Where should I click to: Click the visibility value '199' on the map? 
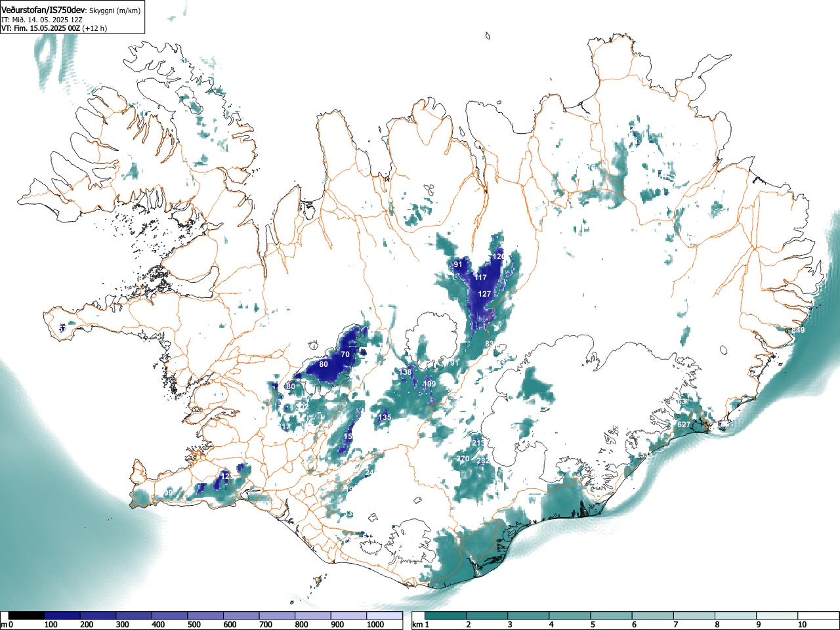(x=429, y=384)
